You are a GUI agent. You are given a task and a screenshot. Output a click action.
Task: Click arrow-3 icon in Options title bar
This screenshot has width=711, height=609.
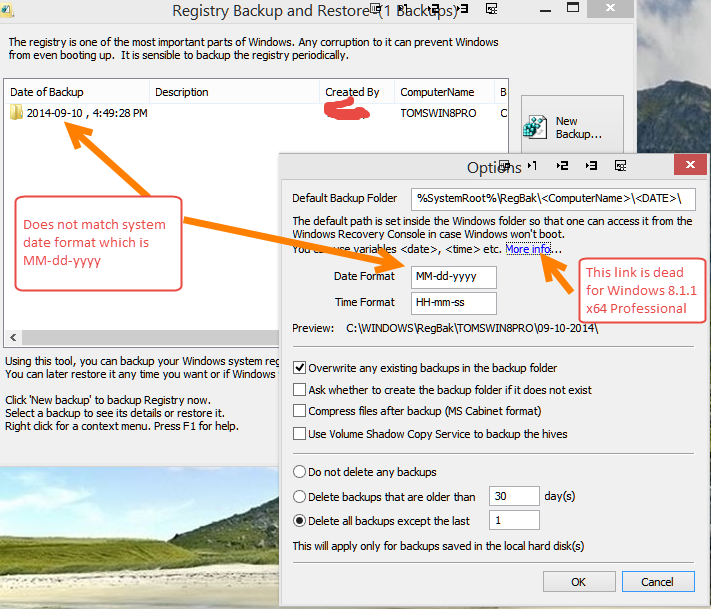click(592, 165)
